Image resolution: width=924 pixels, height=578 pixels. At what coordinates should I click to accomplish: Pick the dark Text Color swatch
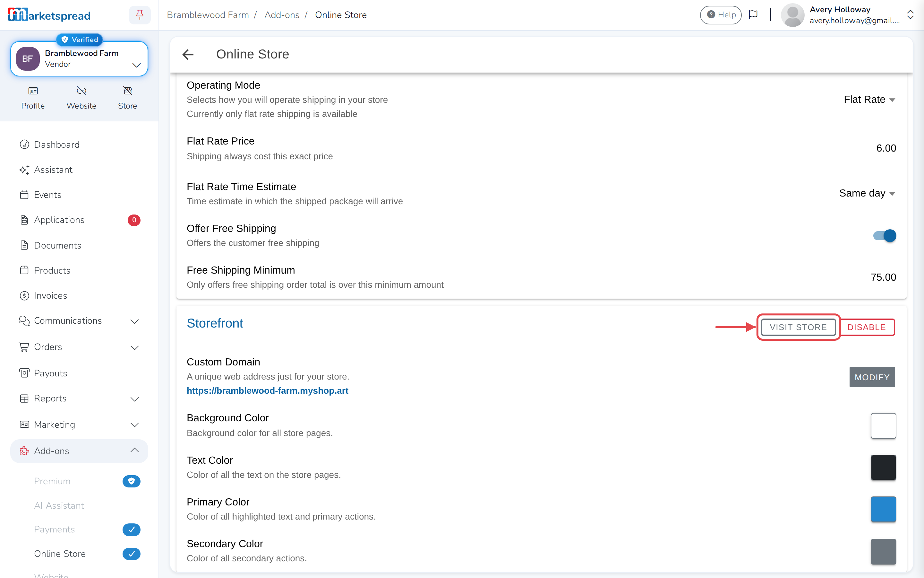(x=884, y=467)
